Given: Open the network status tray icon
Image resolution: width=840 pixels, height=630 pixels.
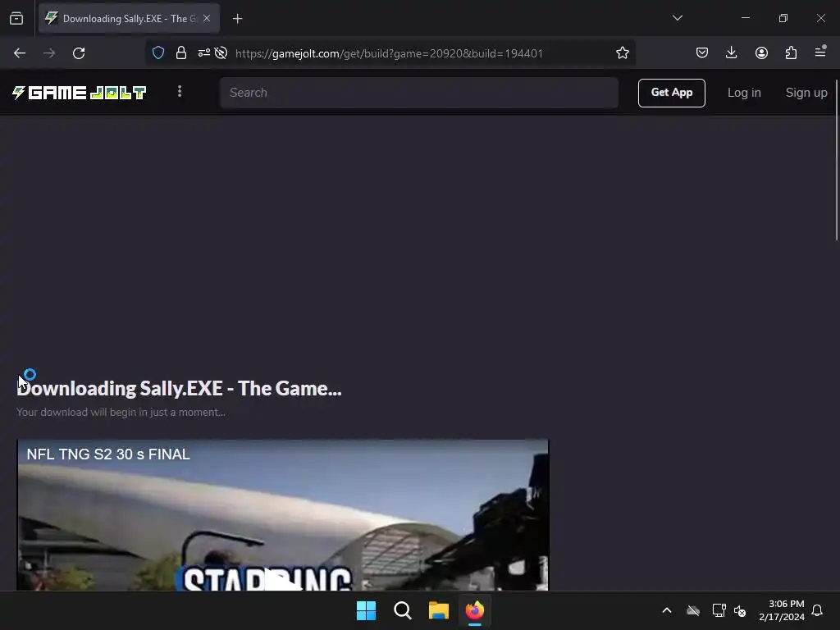Looking at the screenshot, I should tap(719, 610).
